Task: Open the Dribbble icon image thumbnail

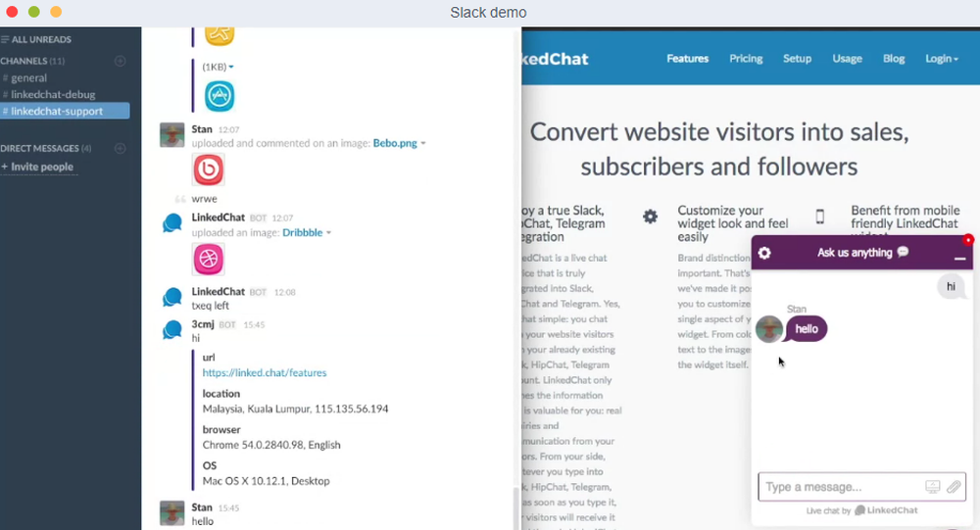Action: click(x=208, y=259)
